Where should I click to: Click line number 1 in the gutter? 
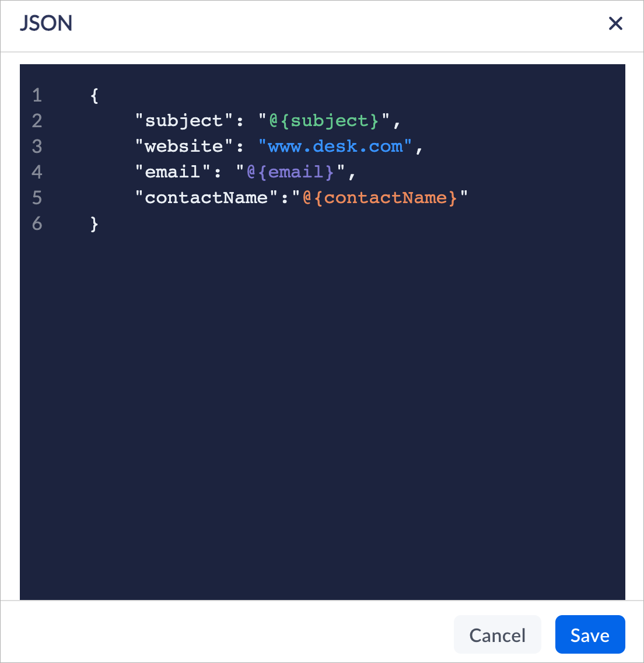point(37,96)
